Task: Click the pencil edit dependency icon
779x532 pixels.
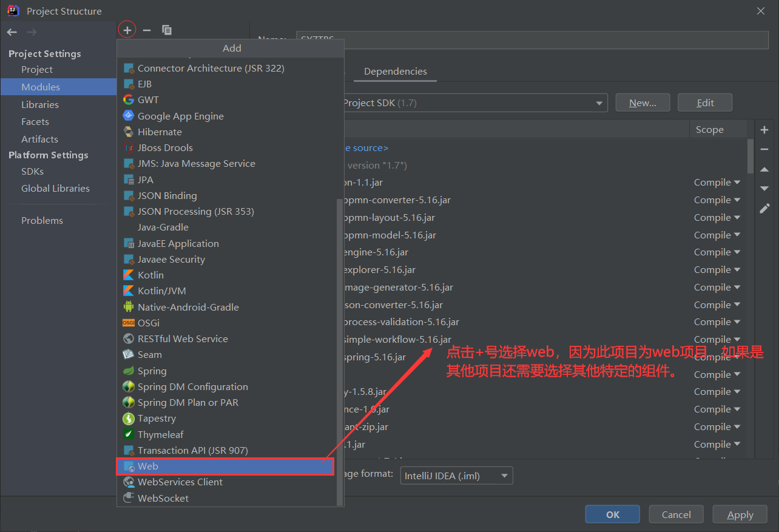Action: point(764,208)
